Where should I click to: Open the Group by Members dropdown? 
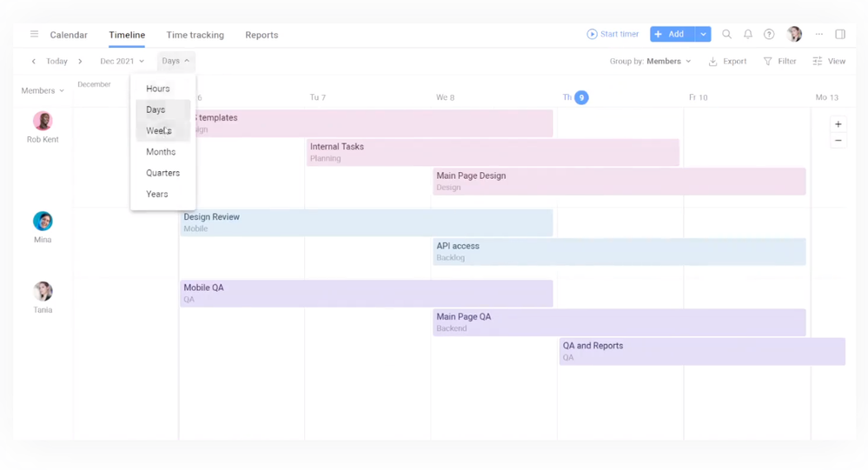coord(650,62)
